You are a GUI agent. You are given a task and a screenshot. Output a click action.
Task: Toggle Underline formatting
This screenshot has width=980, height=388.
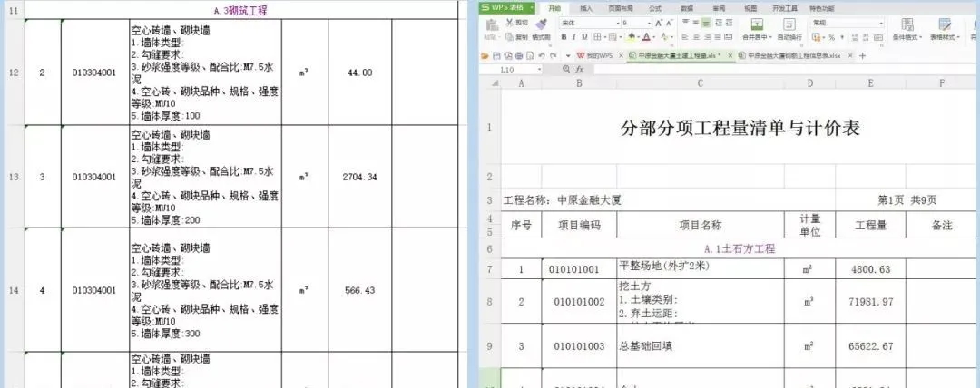click(584, 37)
